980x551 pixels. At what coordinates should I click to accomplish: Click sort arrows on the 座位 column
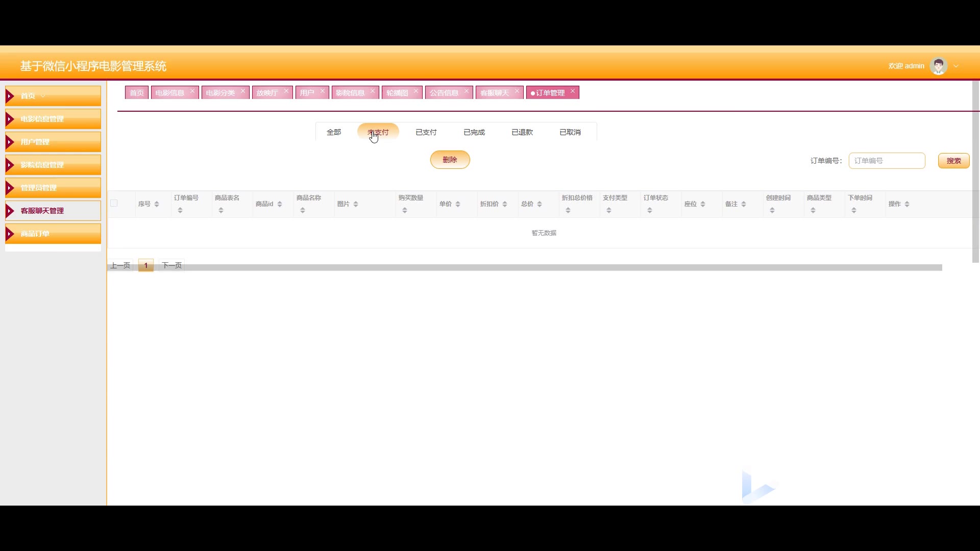pyautogui.click(x=703, y=204)
